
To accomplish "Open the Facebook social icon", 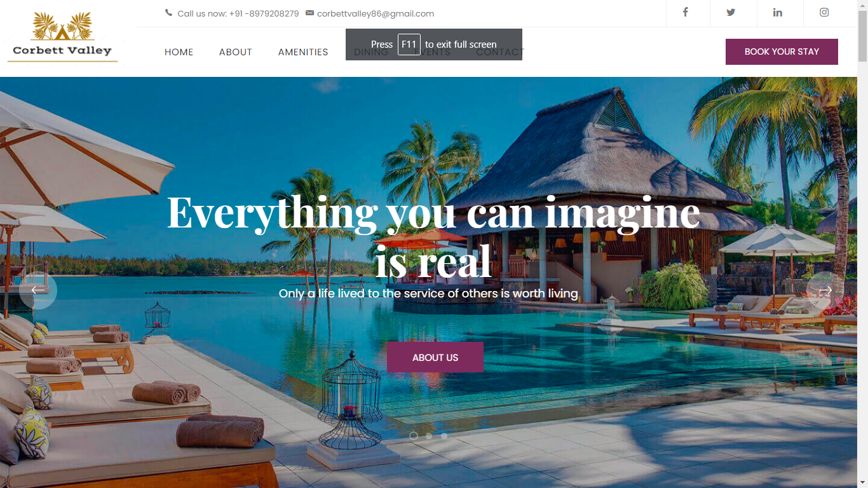I will click(685, 12).
